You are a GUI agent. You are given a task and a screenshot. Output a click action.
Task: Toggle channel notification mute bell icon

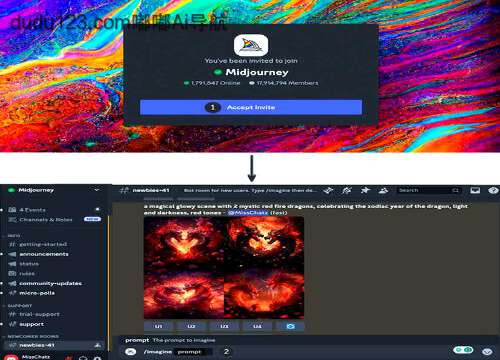[x=347, y=190]
